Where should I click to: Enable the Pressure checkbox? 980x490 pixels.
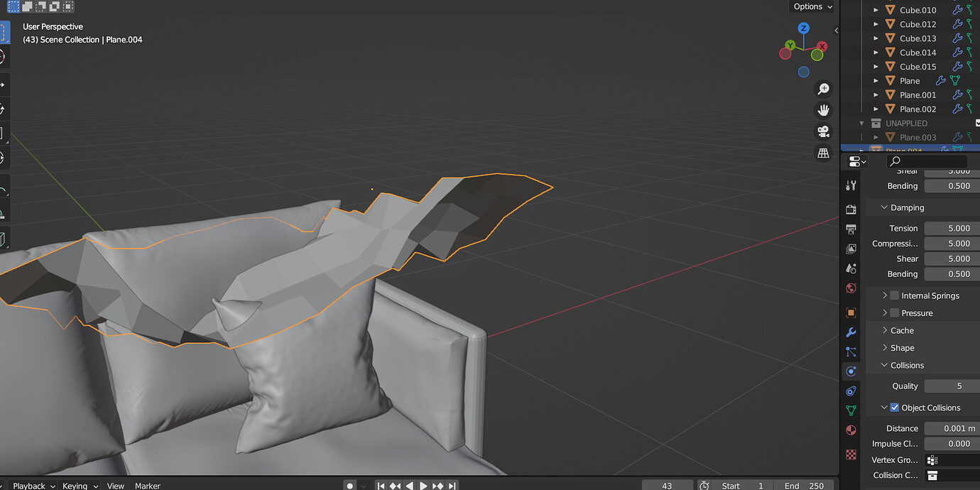point(895,313)
